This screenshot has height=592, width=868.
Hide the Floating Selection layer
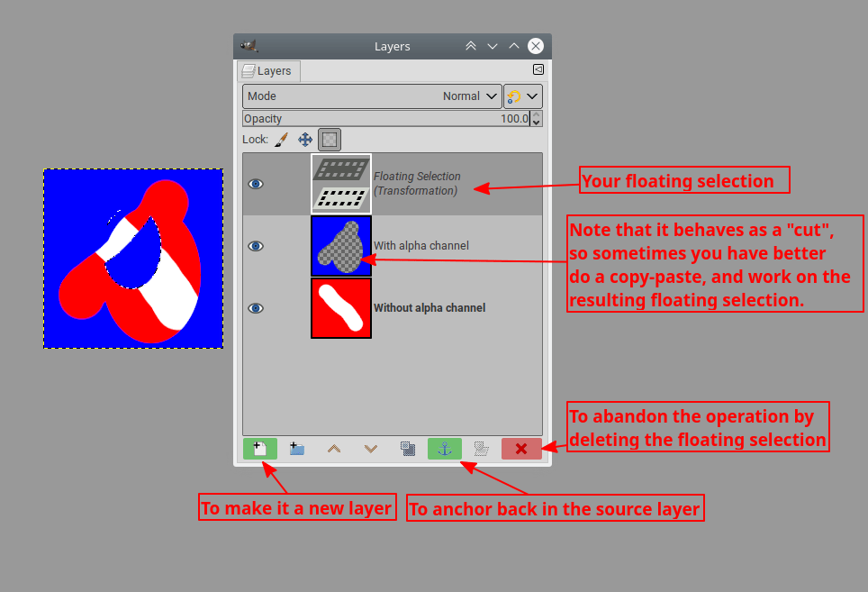click(x=256, y=184)
